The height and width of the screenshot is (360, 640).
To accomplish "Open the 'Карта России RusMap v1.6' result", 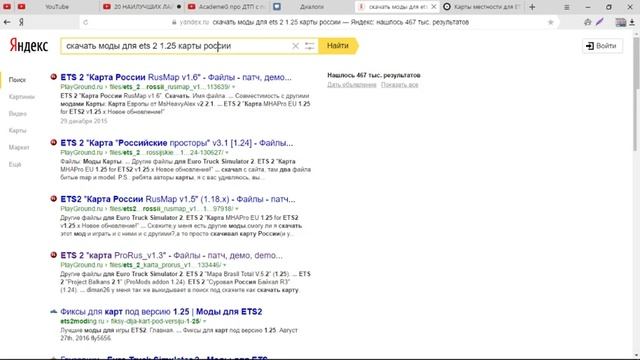I will pyautogui.click(x=176, y=77).
